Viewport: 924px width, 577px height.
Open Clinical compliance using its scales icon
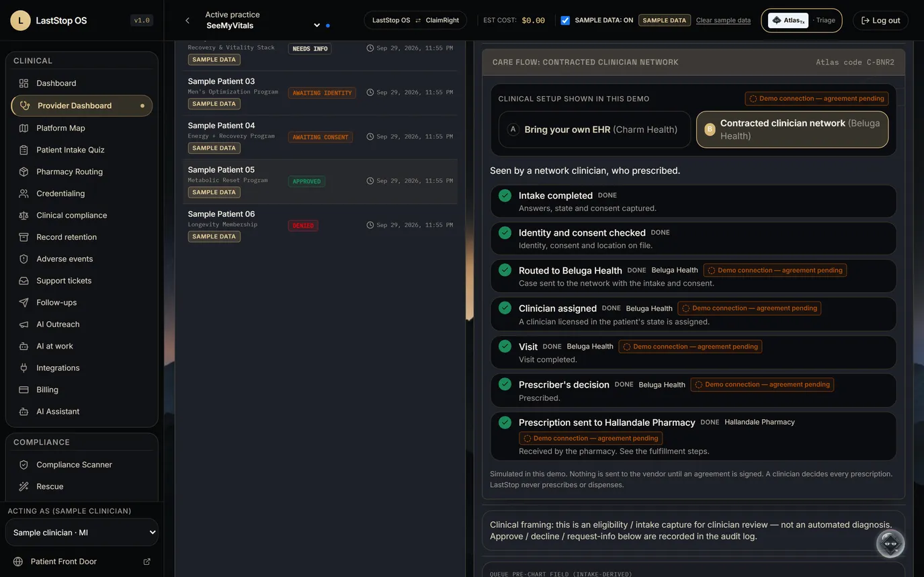pos(24,216)
